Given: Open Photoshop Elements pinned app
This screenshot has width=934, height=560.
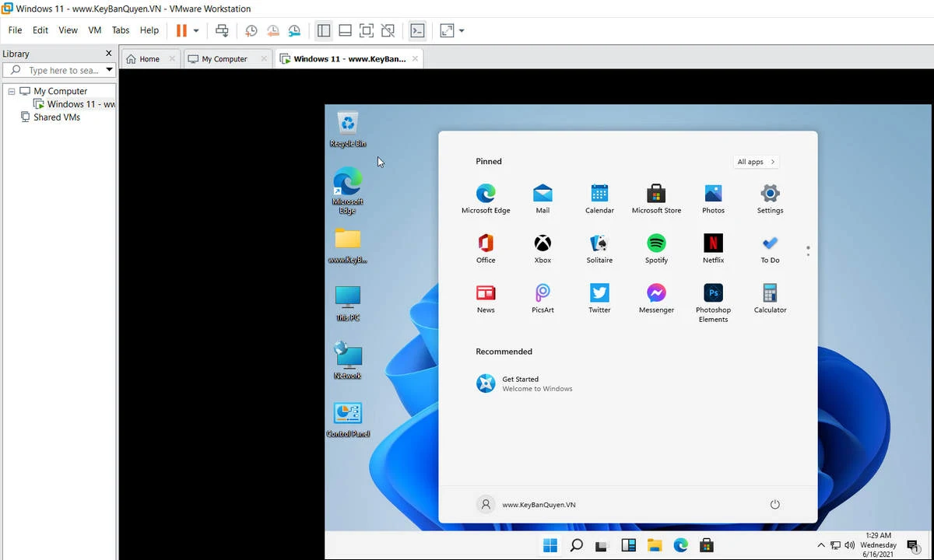Looking at the screenshot, I should click(x=713, y=303).
